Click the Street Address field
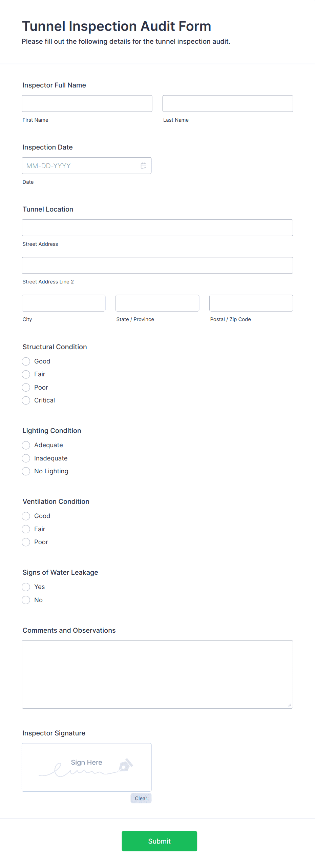315x868 pixels. click(x=157, y=228)
